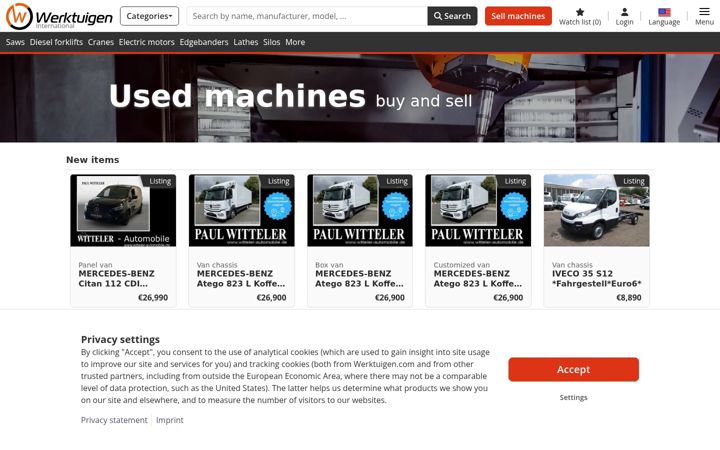The width and height of the screenshot is (720, 450).
Task: Select the €8,890 price text
Action: [x=629, y=298]
